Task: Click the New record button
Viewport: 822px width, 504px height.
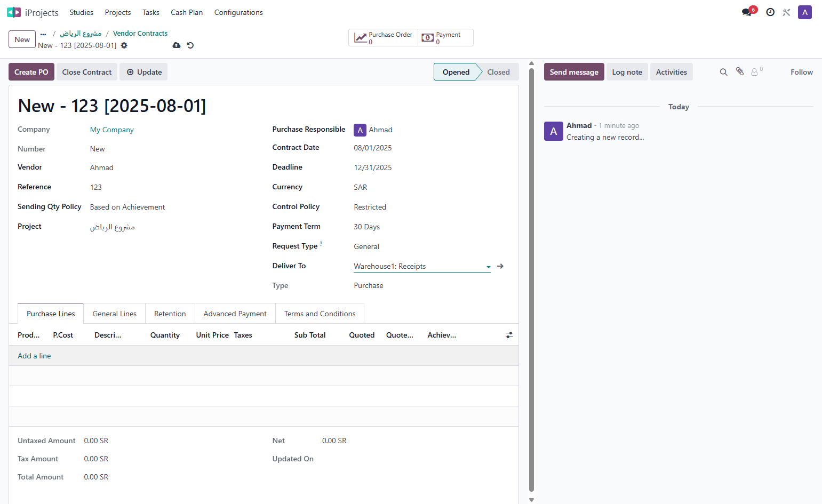Action: 22,39
